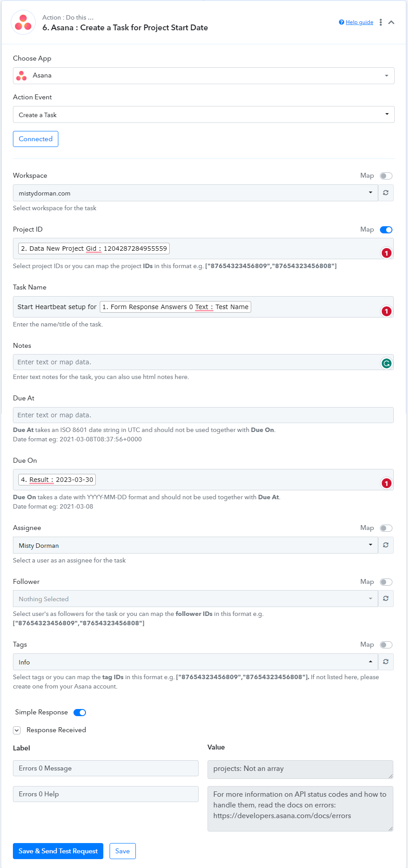
Task: Click the Errors 0 Help value text area
Action: (x=300, y=809)
